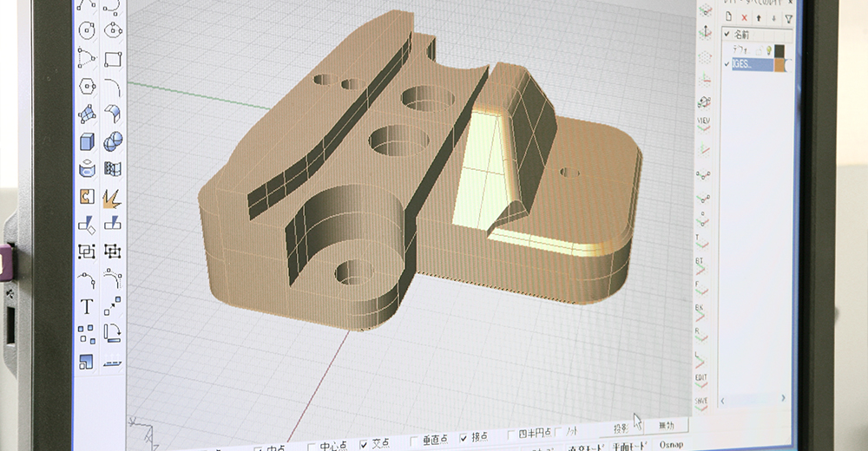Click the Boolean sphere solid tool icon
868x451 pixels.
click(x=112, y=141)
